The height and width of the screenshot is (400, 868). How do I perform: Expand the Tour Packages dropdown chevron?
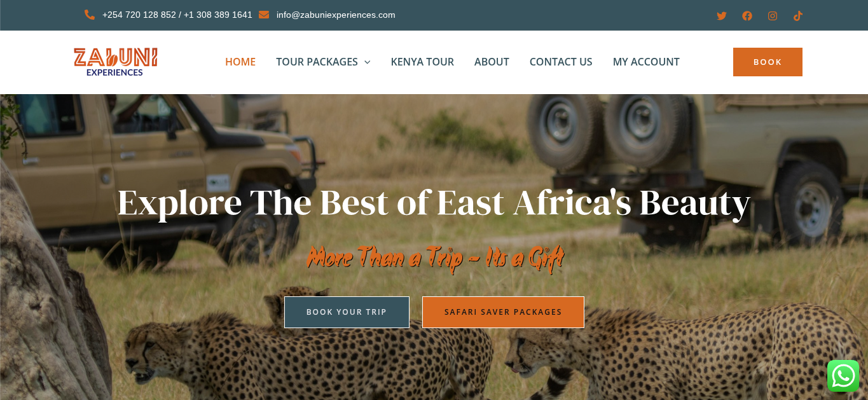click(x=367, y=62)
